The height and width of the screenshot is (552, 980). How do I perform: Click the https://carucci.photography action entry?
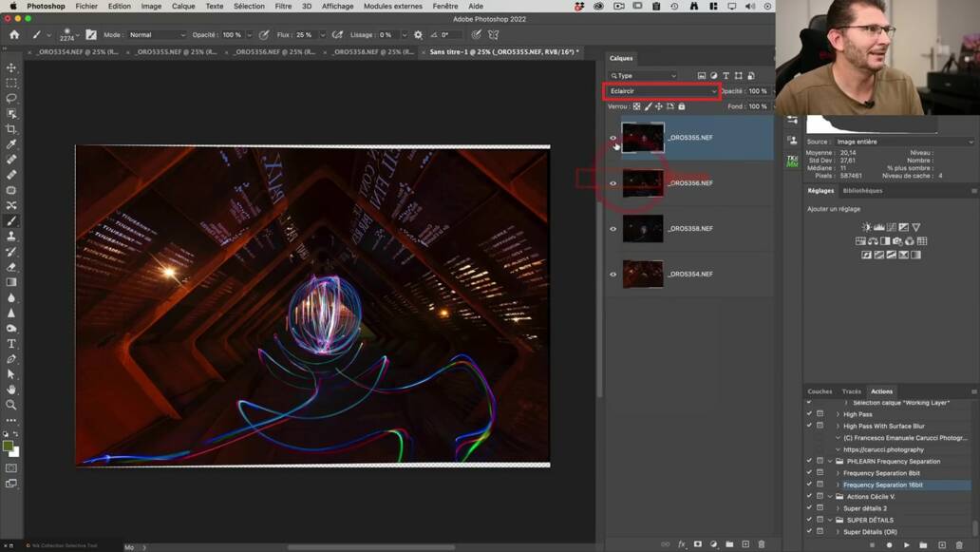(883, 449)
